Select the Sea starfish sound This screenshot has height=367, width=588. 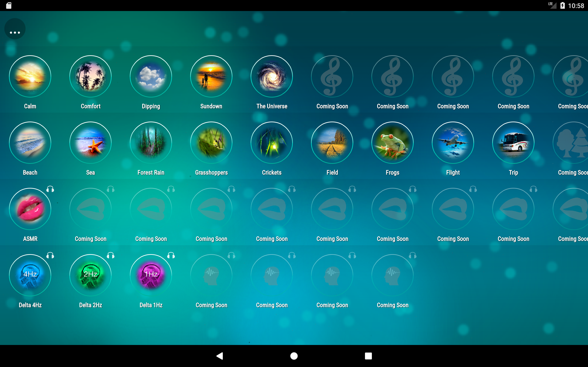(90, 143)
